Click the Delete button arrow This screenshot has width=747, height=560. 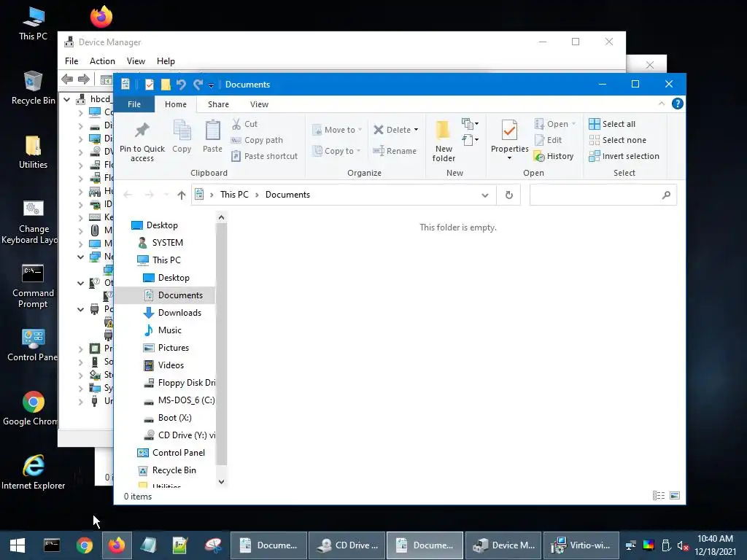pyautogui.click(x=417, y=130)
